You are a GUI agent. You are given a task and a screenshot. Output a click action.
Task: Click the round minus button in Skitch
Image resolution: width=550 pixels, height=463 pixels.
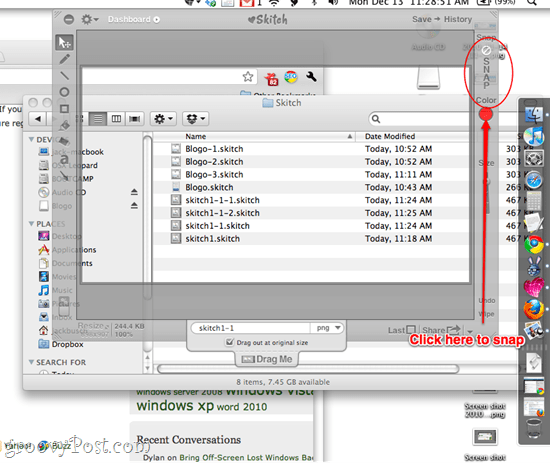pos(69,19)
